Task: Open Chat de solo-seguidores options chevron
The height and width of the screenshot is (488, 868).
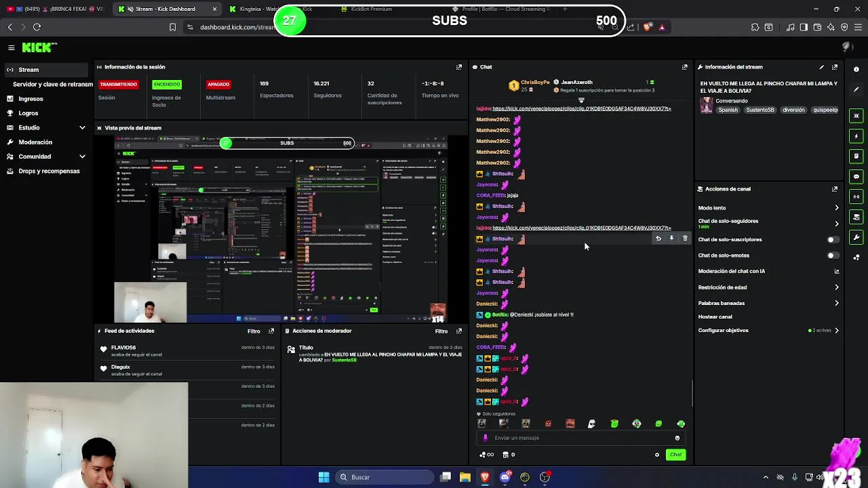Action: [836, 224]
